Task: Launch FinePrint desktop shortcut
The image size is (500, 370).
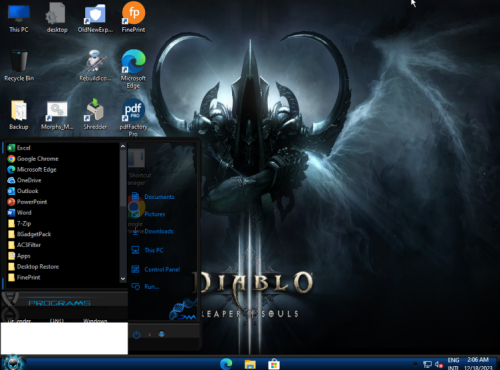Action: (133, 17)
